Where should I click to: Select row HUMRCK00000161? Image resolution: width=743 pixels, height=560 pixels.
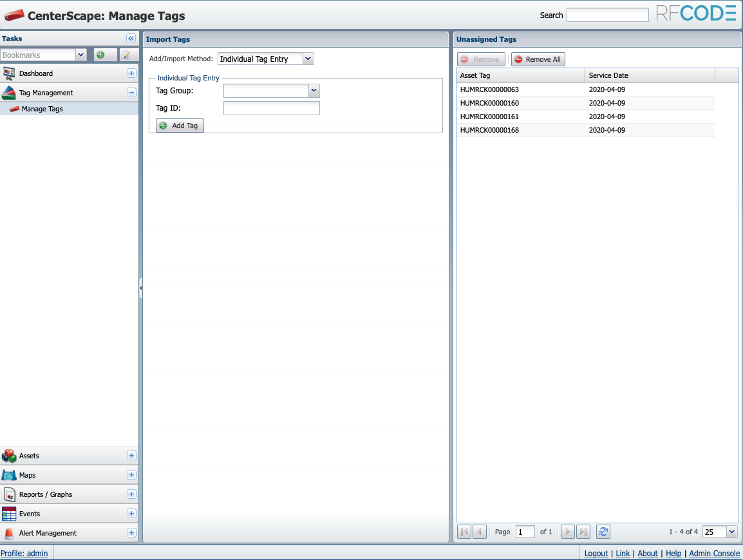586,117
